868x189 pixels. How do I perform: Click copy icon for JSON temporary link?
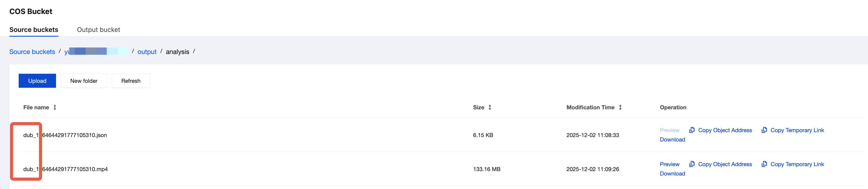point(764,130)
